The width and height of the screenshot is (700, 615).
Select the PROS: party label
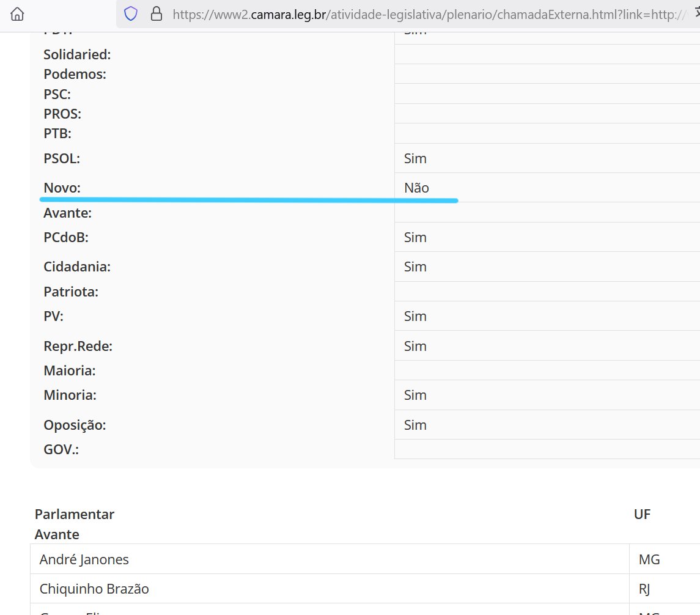point(62,114)
